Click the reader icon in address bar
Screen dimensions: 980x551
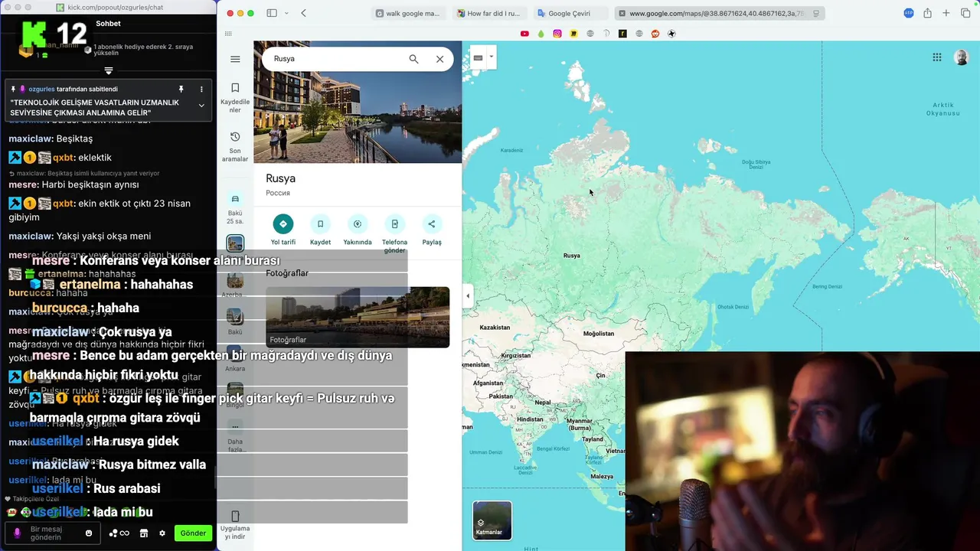pyautogui.click(x=816, y=13)
